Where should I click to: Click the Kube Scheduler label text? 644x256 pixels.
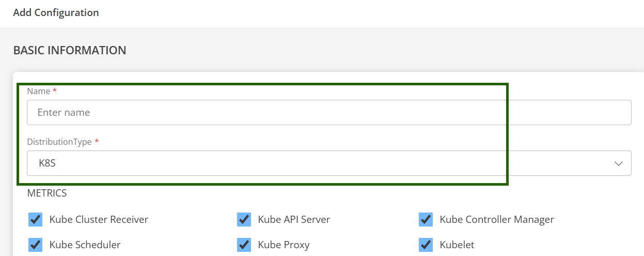point(85,245)
